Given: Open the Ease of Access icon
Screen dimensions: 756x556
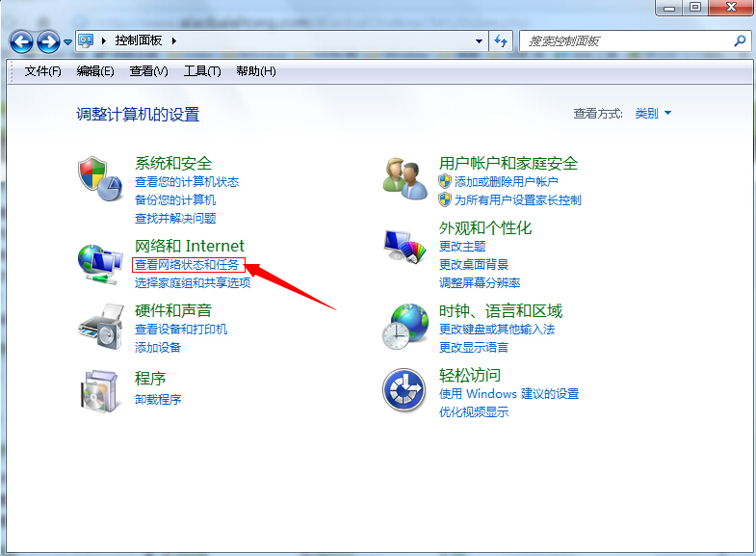Looking at the screenshot, I should tap(404, 389).
